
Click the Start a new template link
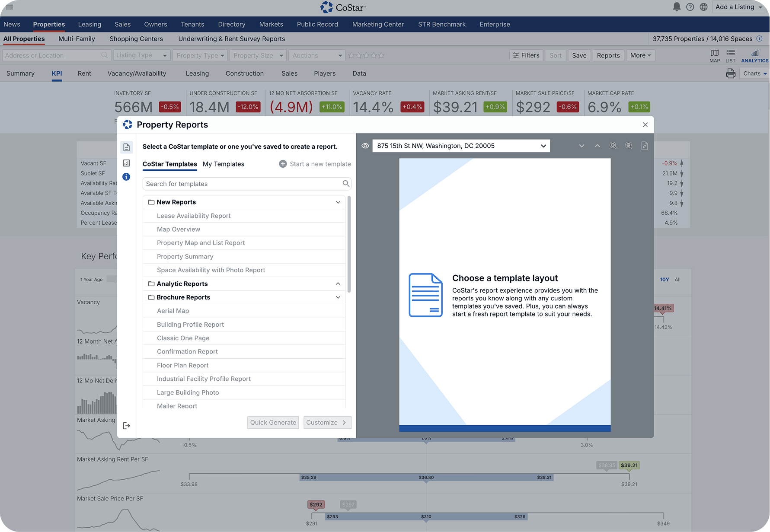tap(315, 164)
